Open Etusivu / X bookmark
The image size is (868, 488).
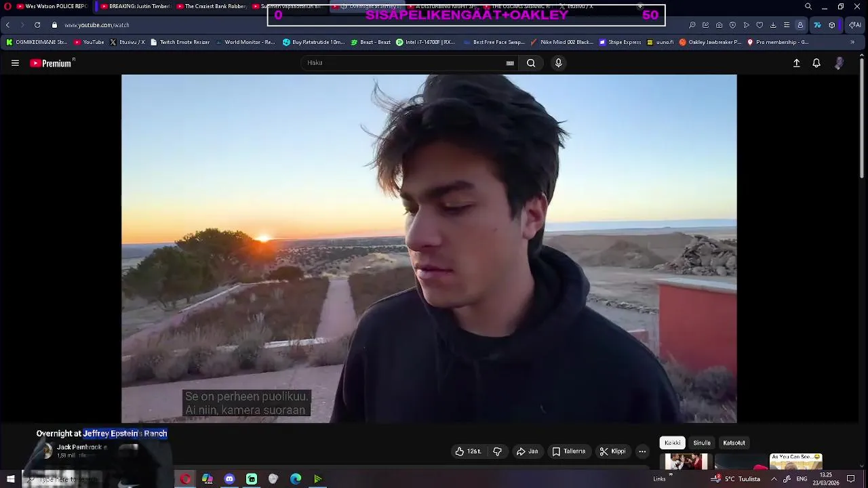click(127, 42)
